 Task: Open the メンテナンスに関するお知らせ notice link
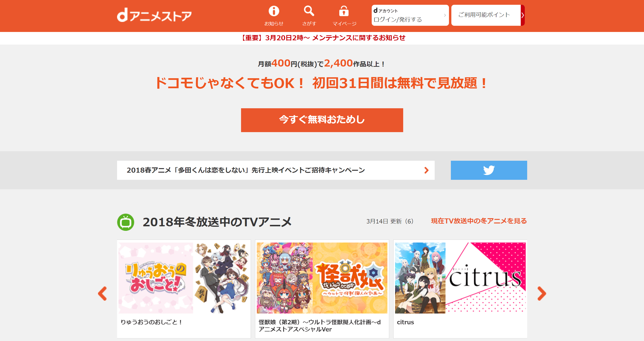323,38
